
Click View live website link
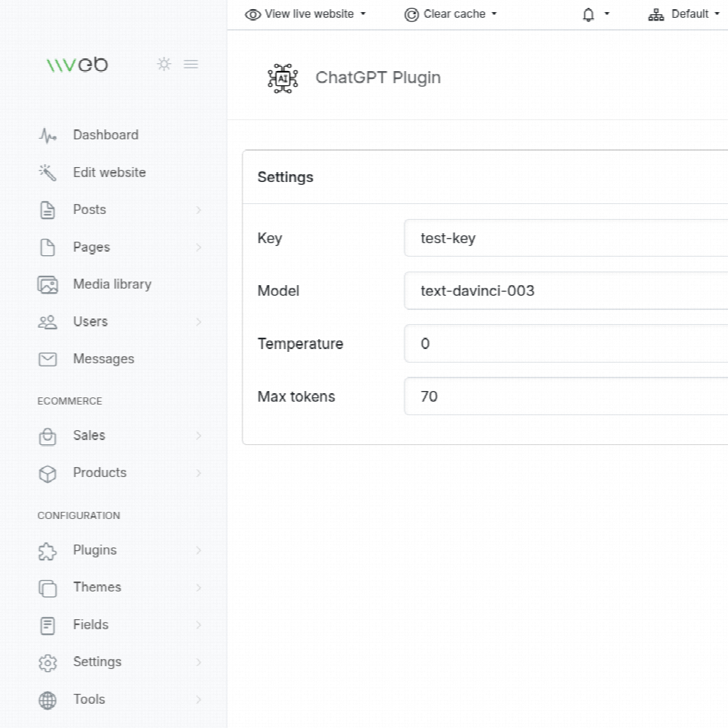[305, 14]
